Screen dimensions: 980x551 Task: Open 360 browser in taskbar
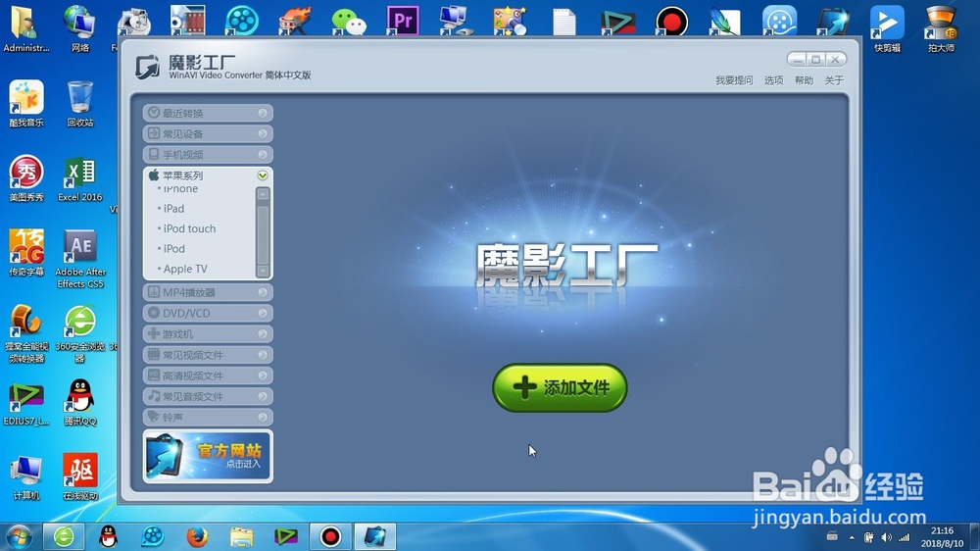[x=64, y=536]
